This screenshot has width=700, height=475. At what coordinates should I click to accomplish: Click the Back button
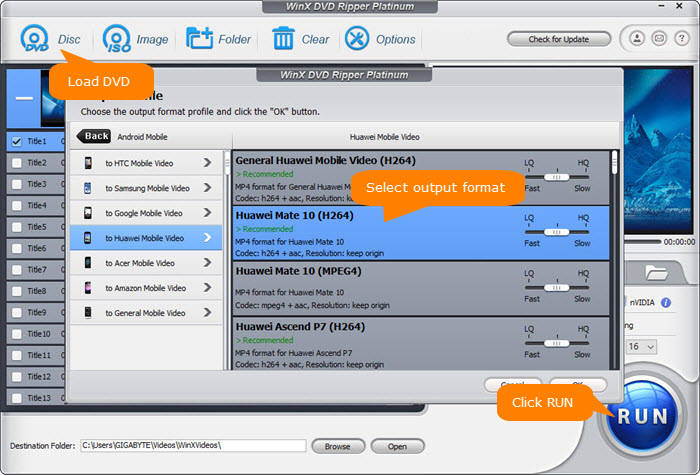[x=94, y=136]
